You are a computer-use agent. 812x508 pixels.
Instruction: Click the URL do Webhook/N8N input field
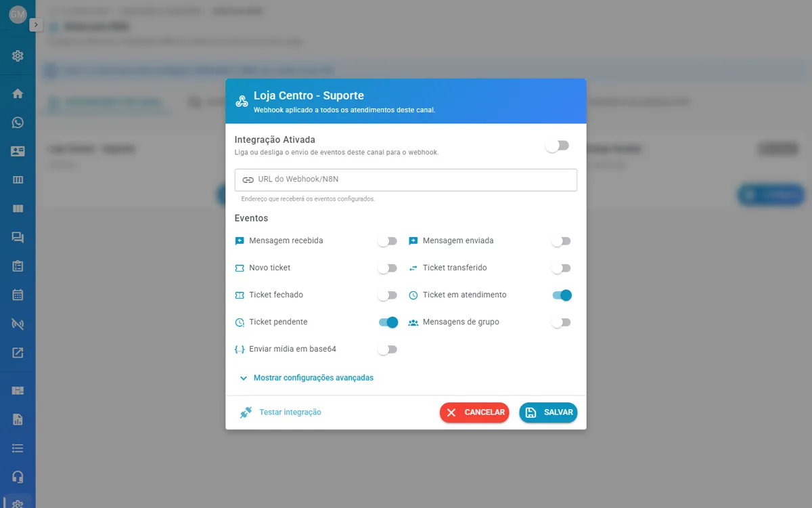point(406,179)
